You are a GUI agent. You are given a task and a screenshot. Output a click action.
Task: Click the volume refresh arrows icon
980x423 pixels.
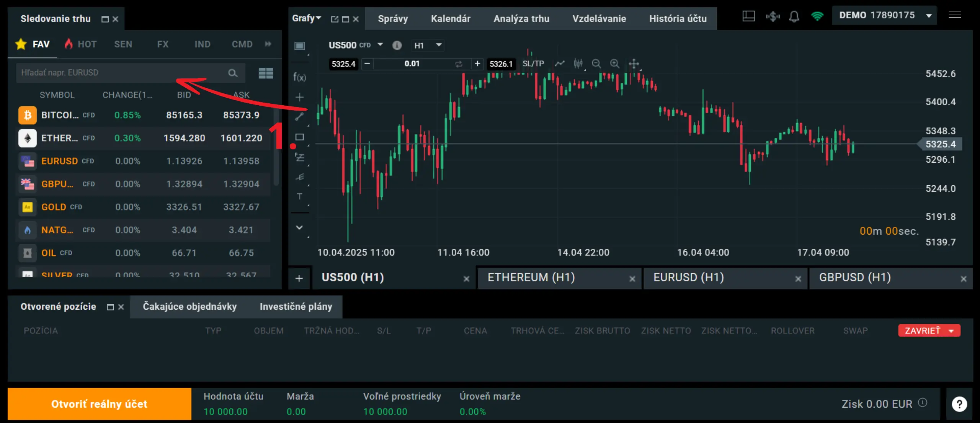point(459,64)
